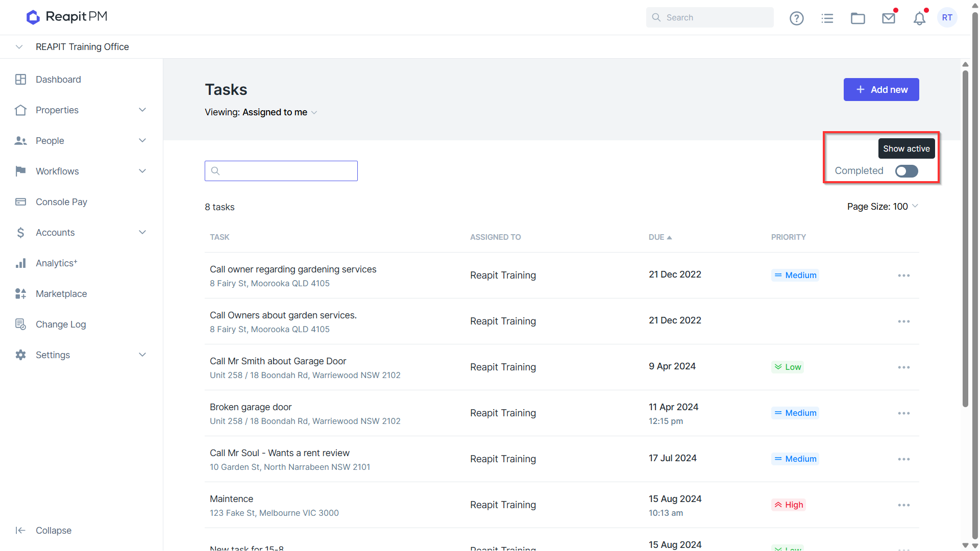Click the Dashboard grid icon
980x551 pixels.
pyautogui.click(x=20, y=80)
